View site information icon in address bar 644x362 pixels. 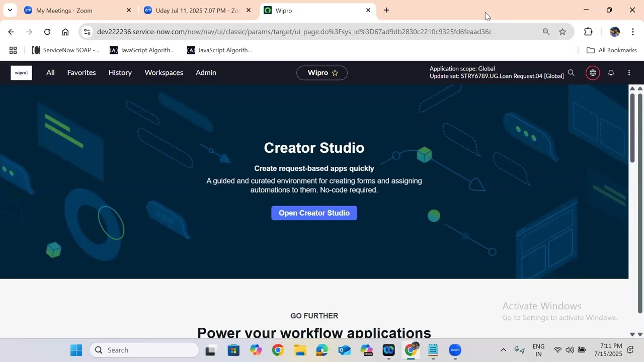(x=87, y=32)
